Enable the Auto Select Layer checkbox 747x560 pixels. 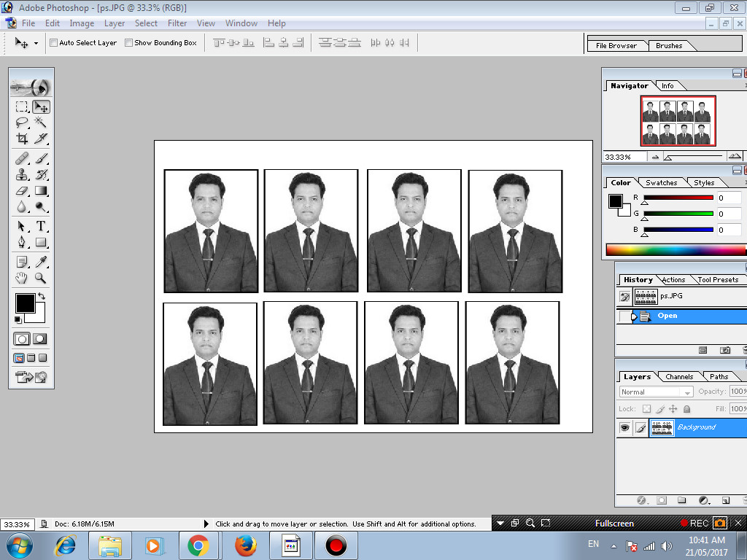click(53, 42)
